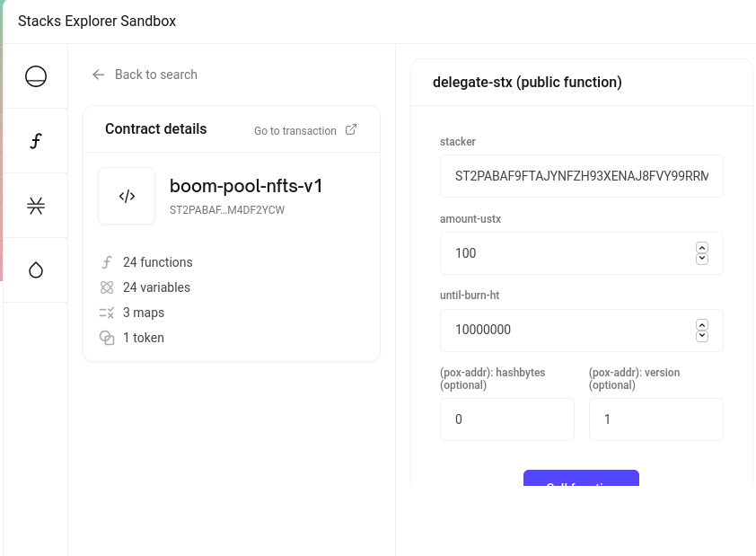Click the functions icon beside 24 functions

tap(107, 262)
